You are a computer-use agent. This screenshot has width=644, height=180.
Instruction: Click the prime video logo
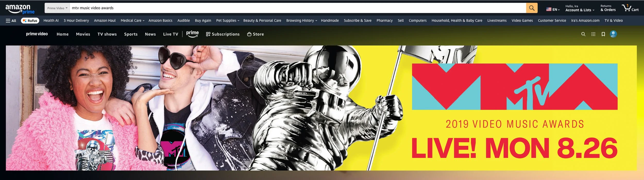(x=37, y=34)
